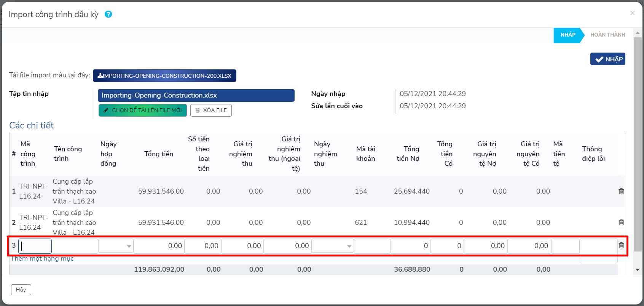Click Sửa lần cuối vào date value
Image resolution: width=644 pixels, height=306 pixels.
click(x=433, y=106)
